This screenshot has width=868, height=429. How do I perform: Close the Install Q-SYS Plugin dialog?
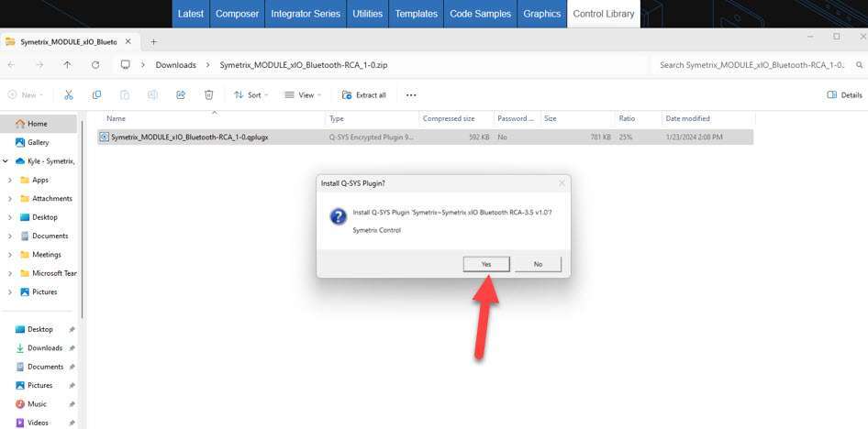[x=562, y=183]
